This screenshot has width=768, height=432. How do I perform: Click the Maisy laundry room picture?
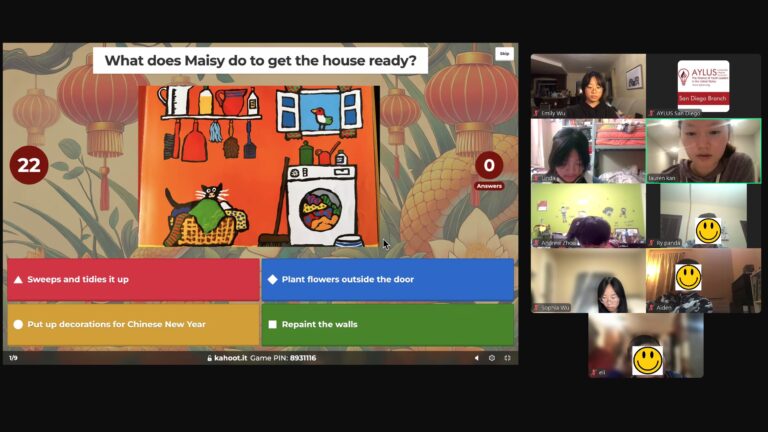pyautogui.click(x=259, y=166)
